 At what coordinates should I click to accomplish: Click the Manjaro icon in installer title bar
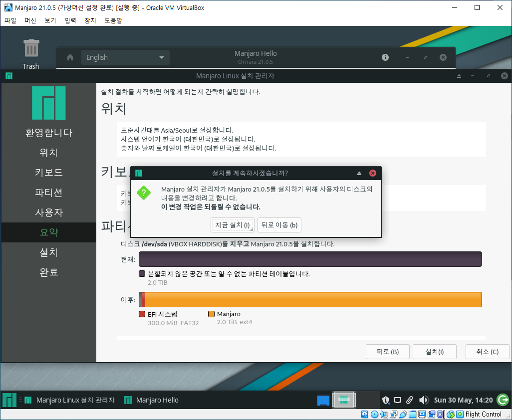[9, 76]
